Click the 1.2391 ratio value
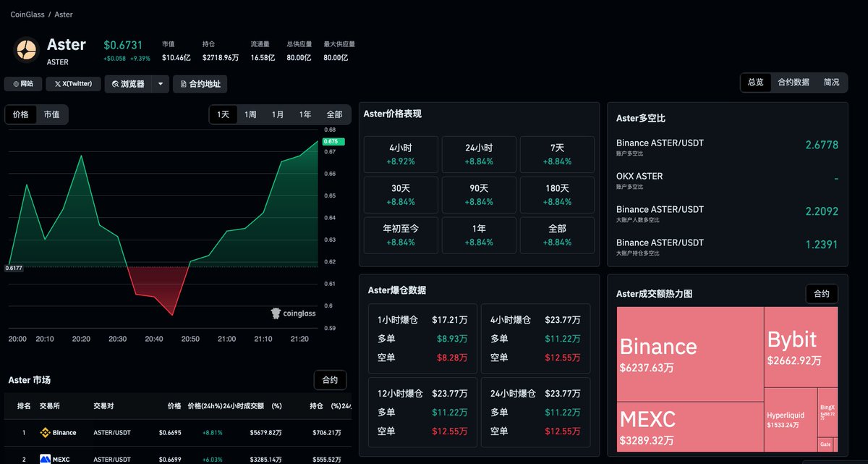 pos(822,245)
